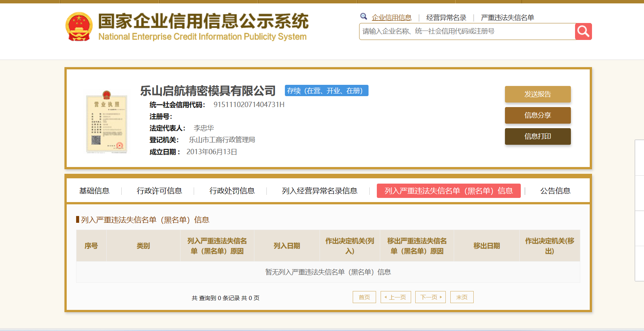The width and height of the screenshot is (644, 331).
Task: Click the 暂无列入严重违法失信名单（黑名单）信息 message
Action: point(328,272)
